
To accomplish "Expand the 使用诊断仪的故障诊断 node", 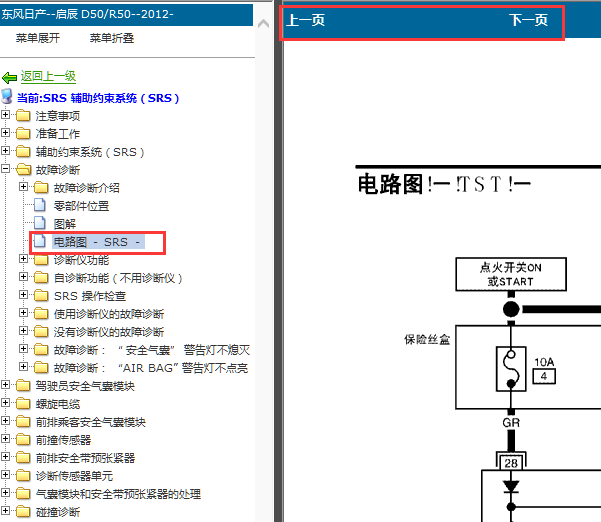I will 23,312.
